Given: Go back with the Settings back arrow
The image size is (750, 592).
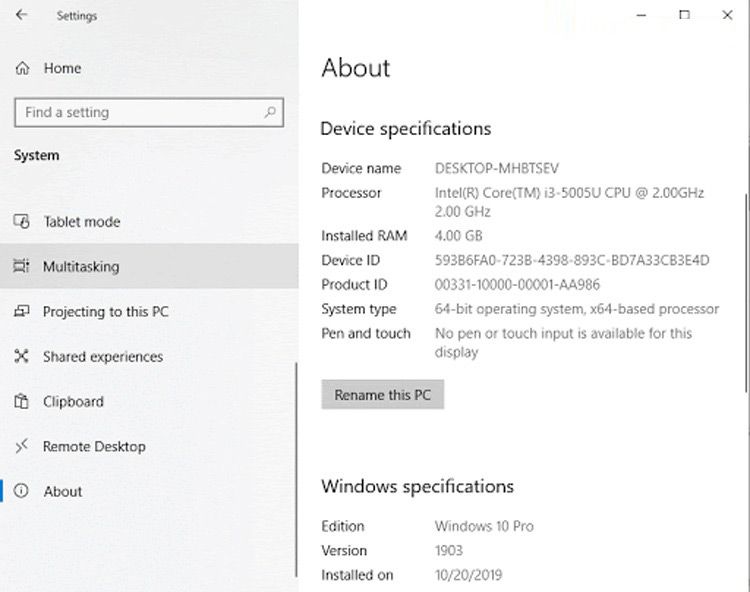Looking at the screenshot, I should click(21, 15).
